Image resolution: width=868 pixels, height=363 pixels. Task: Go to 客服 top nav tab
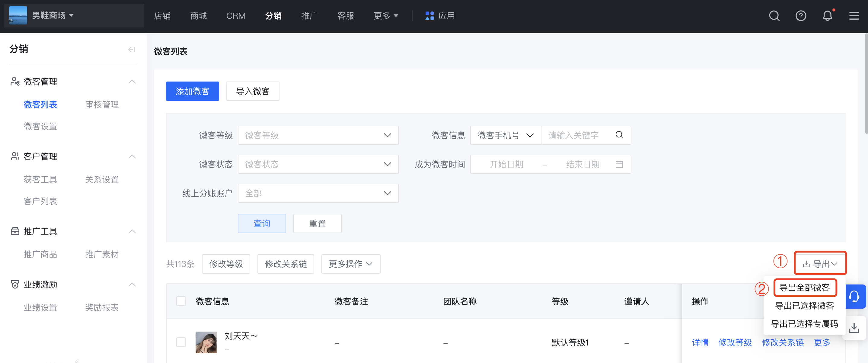point(346,15)
